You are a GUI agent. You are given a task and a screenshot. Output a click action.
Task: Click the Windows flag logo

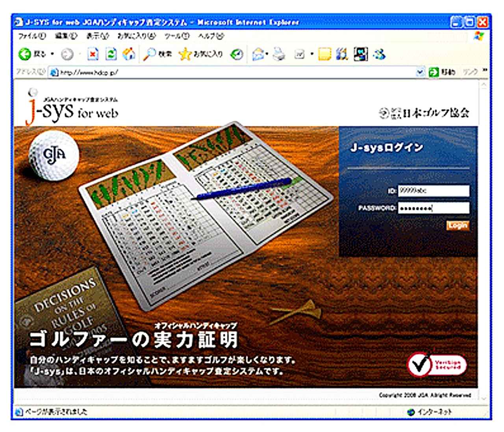click(479, 36)
